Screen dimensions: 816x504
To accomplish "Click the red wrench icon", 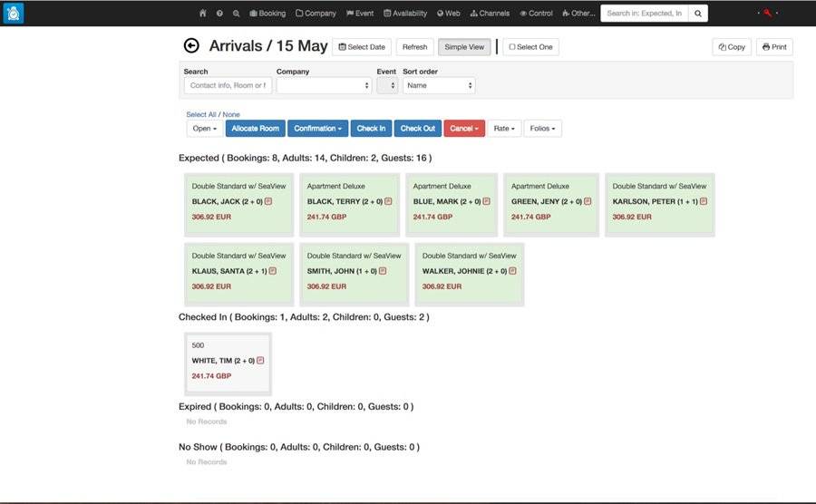I will point(767,14).
